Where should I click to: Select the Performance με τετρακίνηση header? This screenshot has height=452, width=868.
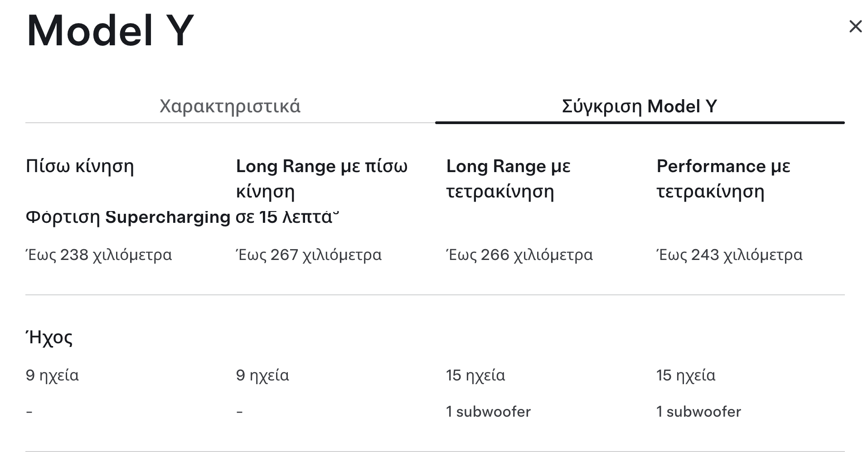tap(723, 178)
